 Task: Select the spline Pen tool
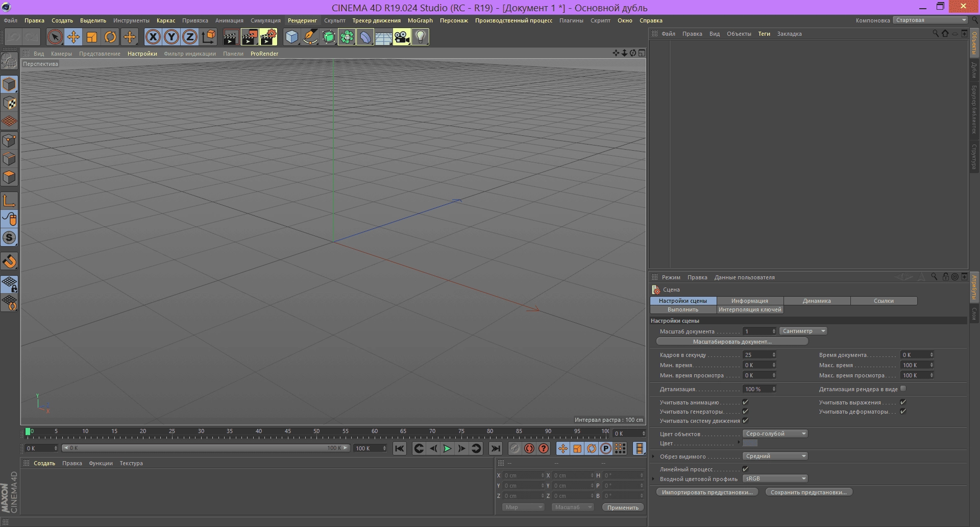click(x=310, y=37)
